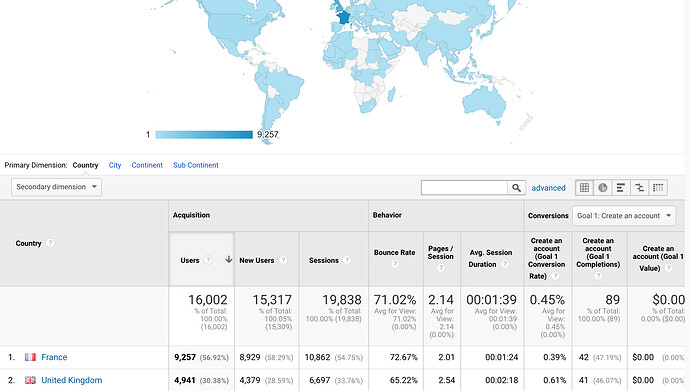This screenshot has width=690, height=391.
Task: Switch to the performance bar view icon
Action: point(621,188)
